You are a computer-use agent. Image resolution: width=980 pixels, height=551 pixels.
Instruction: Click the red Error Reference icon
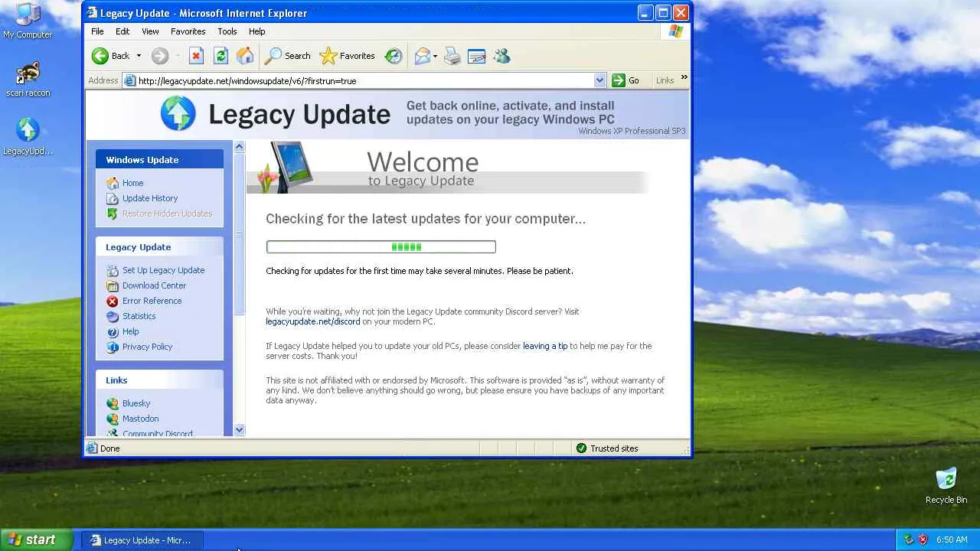[113, 301]
